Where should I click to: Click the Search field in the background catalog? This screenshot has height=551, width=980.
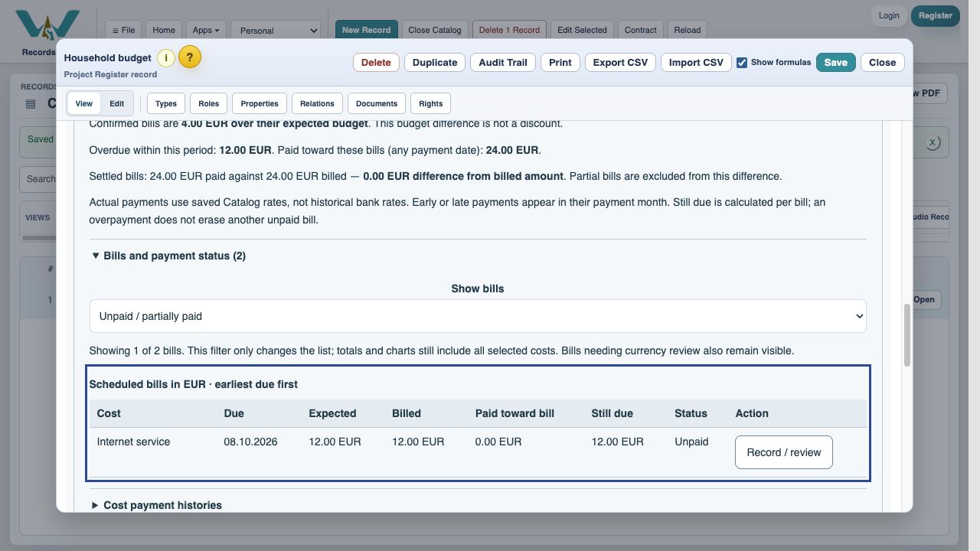[38, 179]
